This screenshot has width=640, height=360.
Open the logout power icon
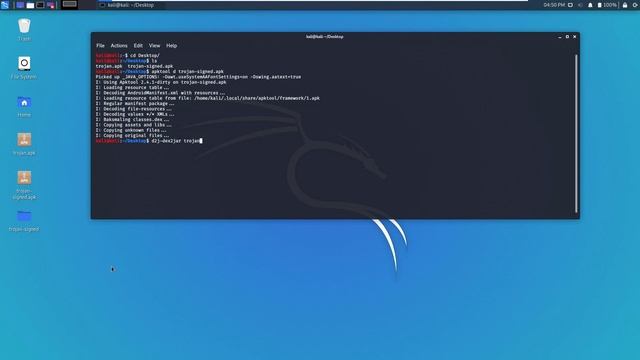636,5
